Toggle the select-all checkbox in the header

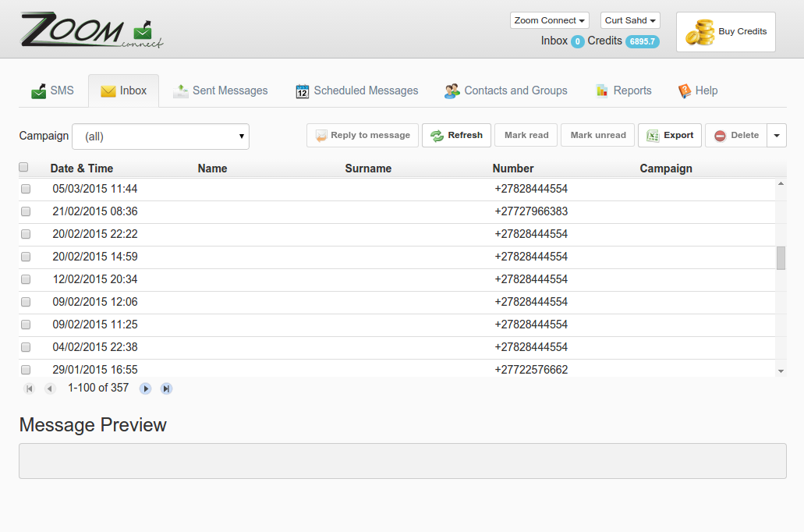23,167
